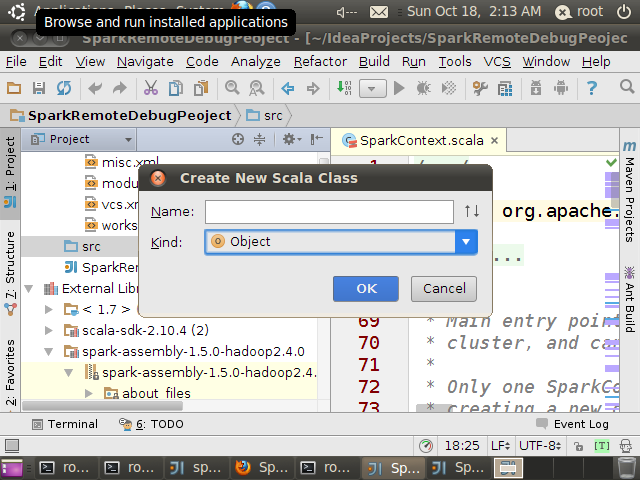Open Project panel gear settings menu
This screenshot has width=640, height=480.
point(292,139)
